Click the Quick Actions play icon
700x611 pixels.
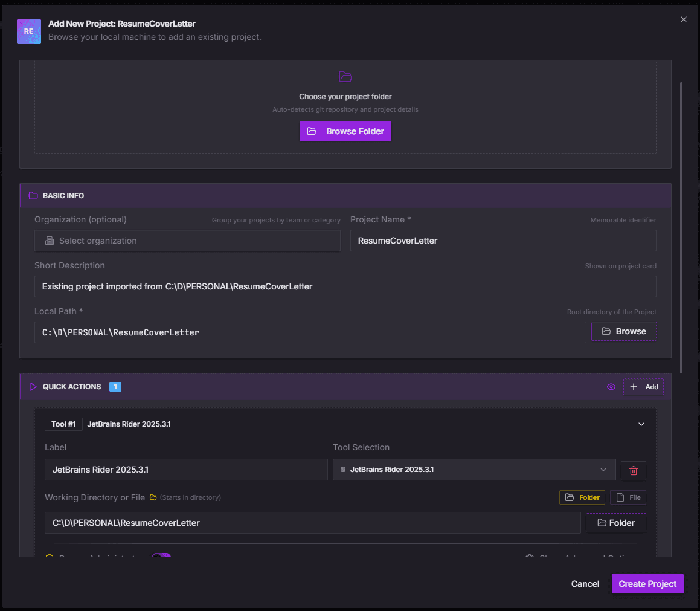[x=33, y=387]
